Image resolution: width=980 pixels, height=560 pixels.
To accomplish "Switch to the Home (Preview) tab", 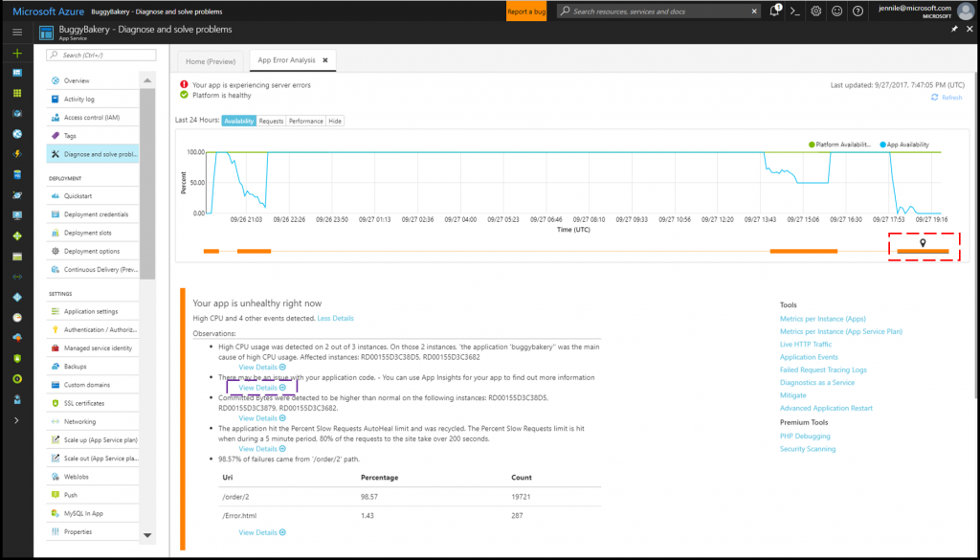I will pos(210,60).
